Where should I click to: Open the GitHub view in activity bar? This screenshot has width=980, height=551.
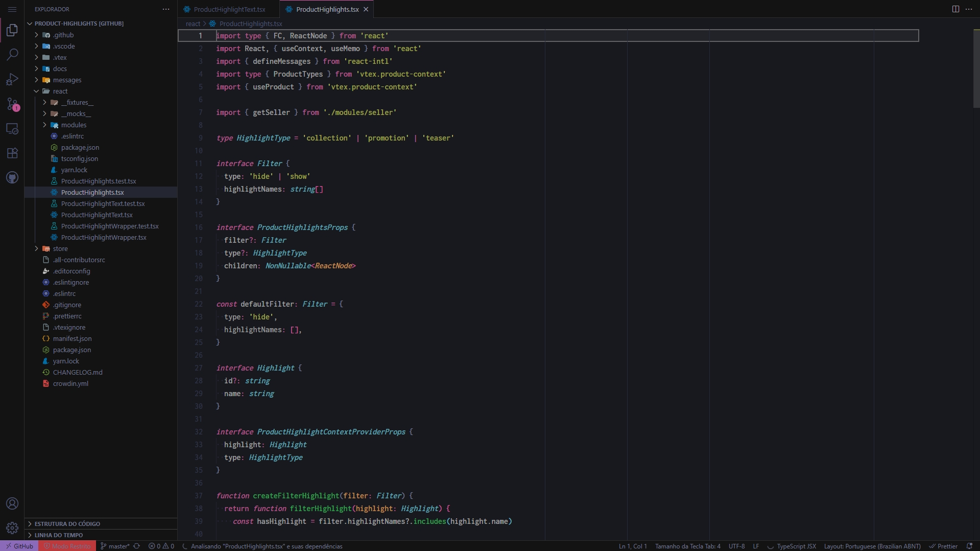click(x=12, y=177)
